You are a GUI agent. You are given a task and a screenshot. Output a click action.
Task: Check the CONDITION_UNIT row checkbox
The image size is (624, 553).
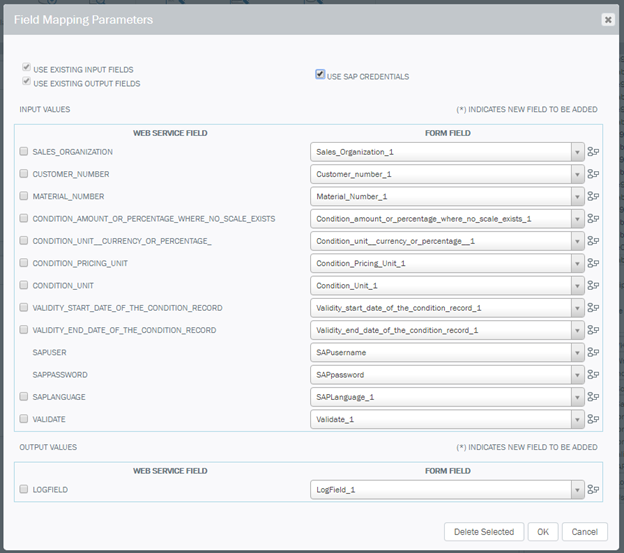point(24,285)
